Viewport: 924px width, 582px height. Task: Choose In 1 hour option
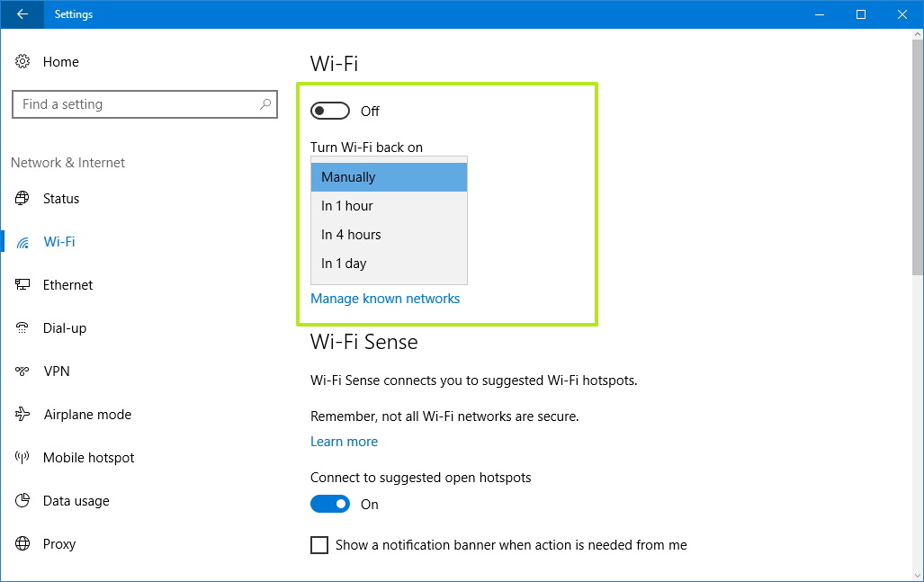coord(389,206)
